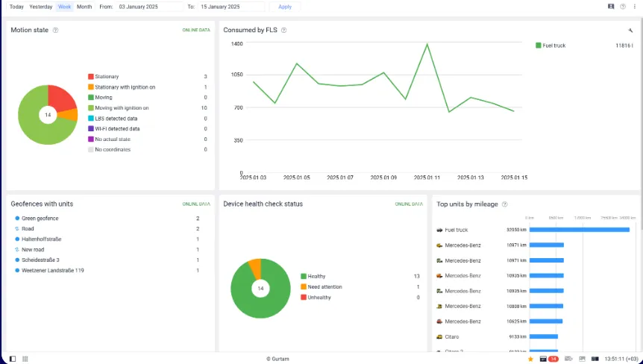Click the 2025.01.11 peak on FLS line chart
The height and width of the screenshot is (364, 643).
pyautogui.click(x=427, y=44)
